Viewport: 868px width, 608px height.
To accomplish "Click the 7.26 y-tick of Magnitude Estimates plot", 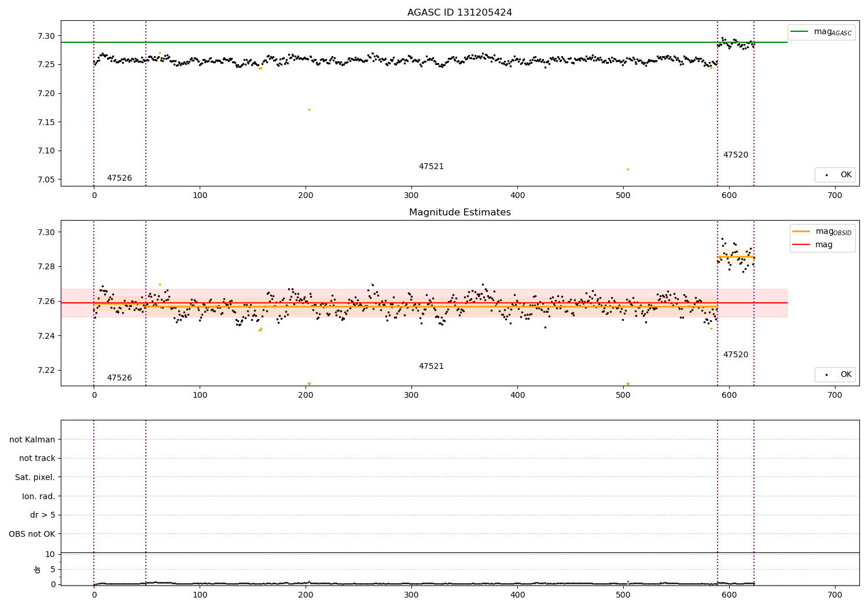I will click(x=45, y=301).
